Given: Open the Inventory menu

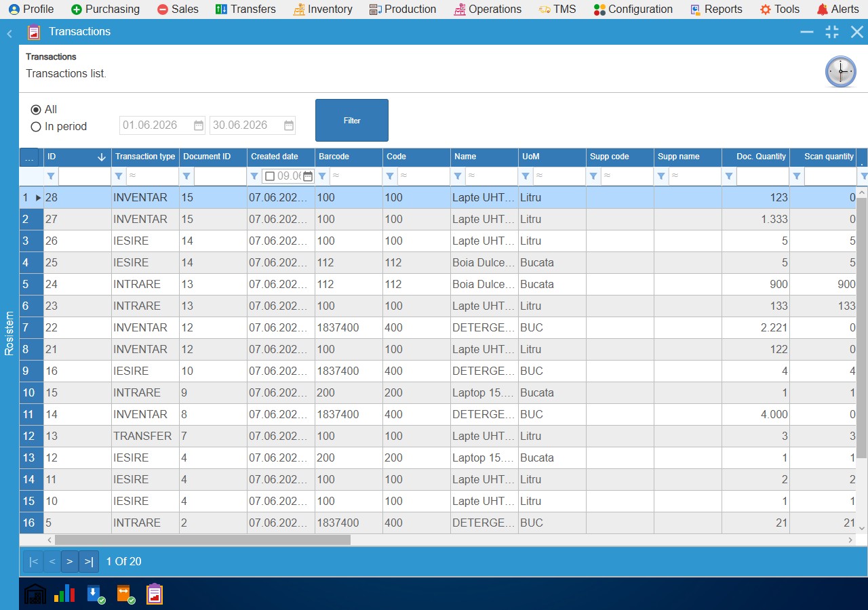Looking at the screenshot, I should coord(323,9).
